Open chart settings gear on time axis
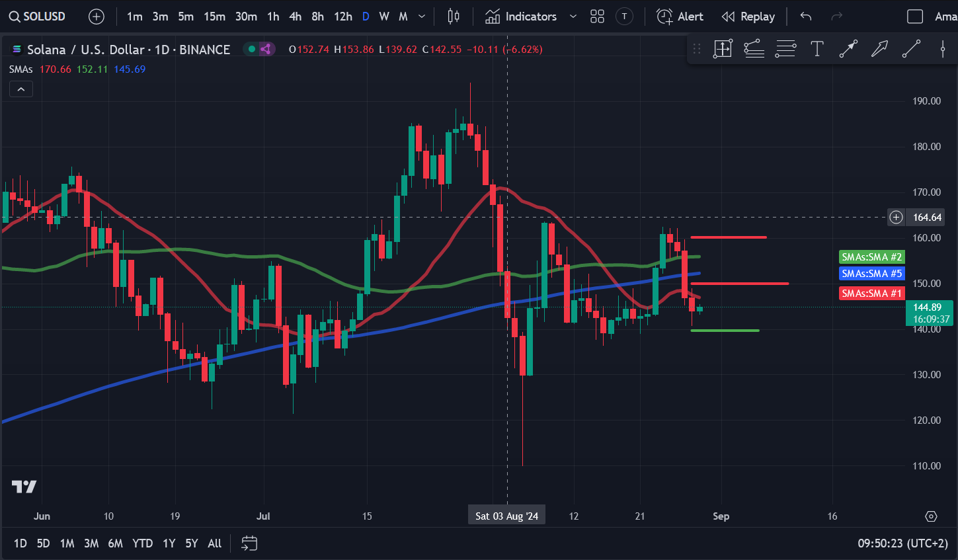Screen dimensions: 958x560 931,516
